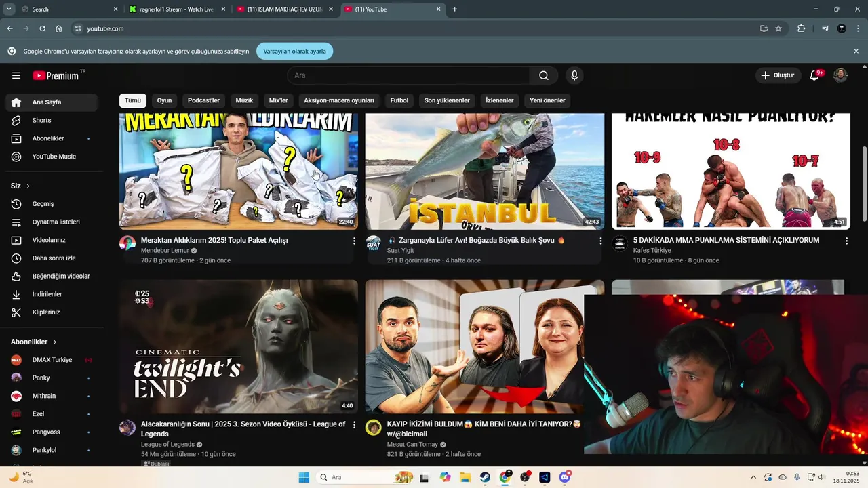Image resolution: width=868 pixels, height=488 pixels.
Task: Open Pangvoss subscription channel
Action: (x=52, y=432)
